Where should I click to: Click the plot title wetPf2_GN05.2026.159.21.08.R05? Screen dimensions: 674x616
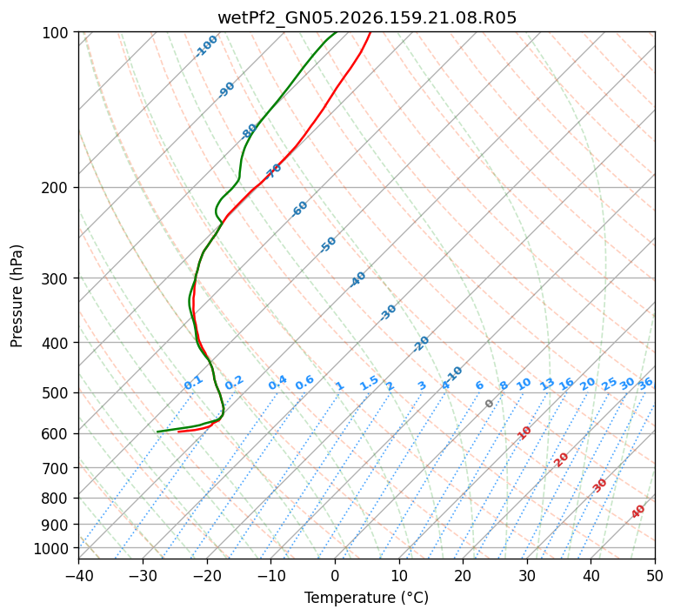point(367,18)
